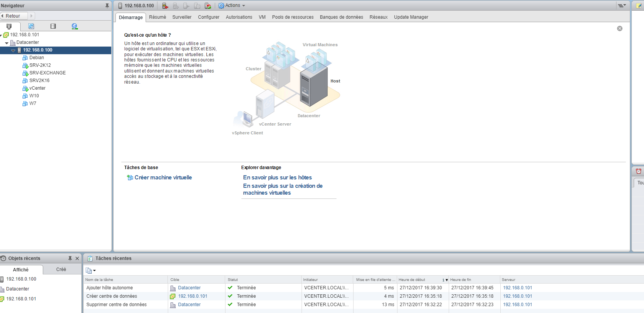644x313 pixels.
Task: Click the enter maintenance mode host icon
Action: click(165, 6)
